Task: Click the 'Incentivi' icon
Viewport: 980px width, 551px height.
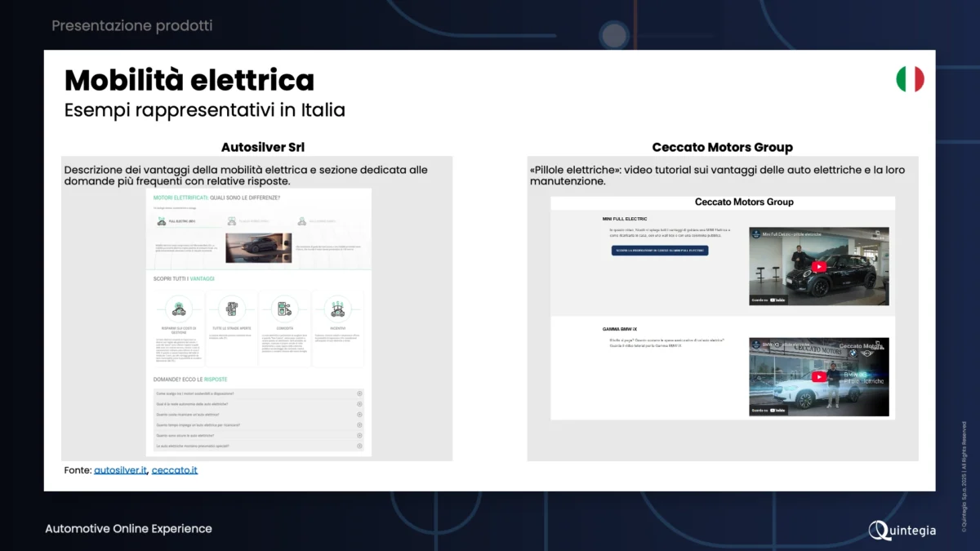Action: point(336,309)
